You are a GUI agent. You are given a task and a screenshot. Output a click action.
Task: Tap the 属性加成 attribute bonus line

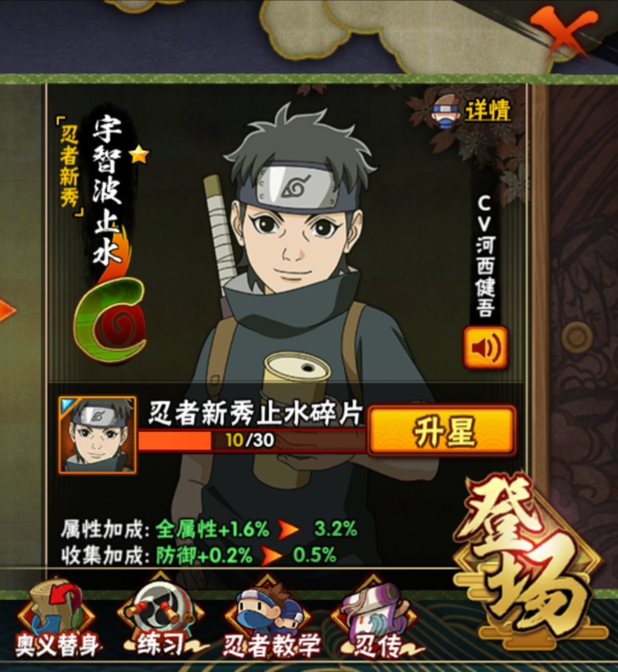[209, 530]
